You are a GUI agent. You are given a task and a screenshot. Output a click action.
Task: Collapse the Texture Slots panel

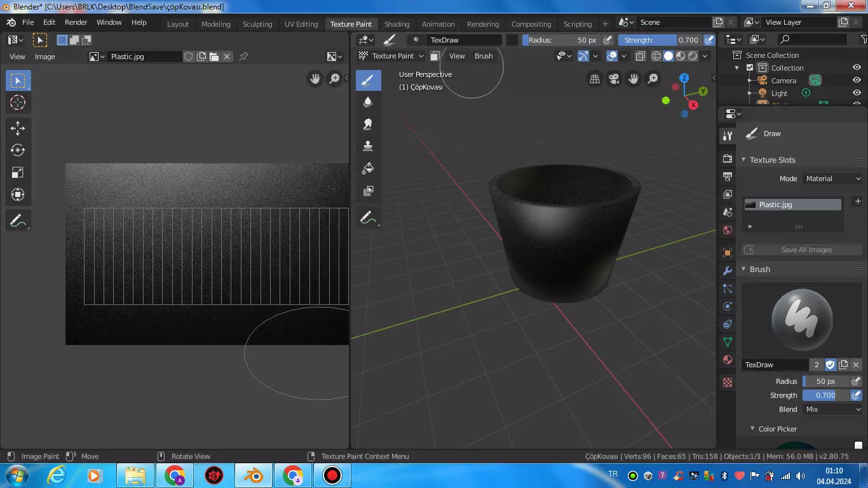pyautogui.click(x=744, y=160)
